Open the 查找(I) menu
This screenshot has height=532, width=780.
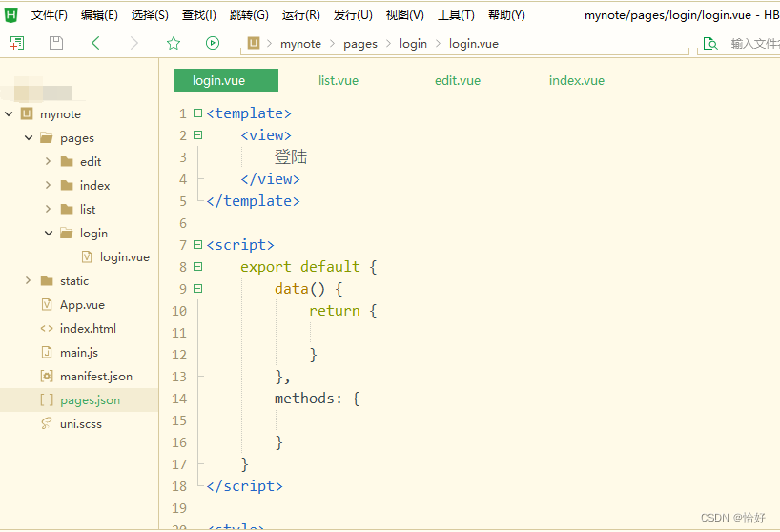coord(199,15)
